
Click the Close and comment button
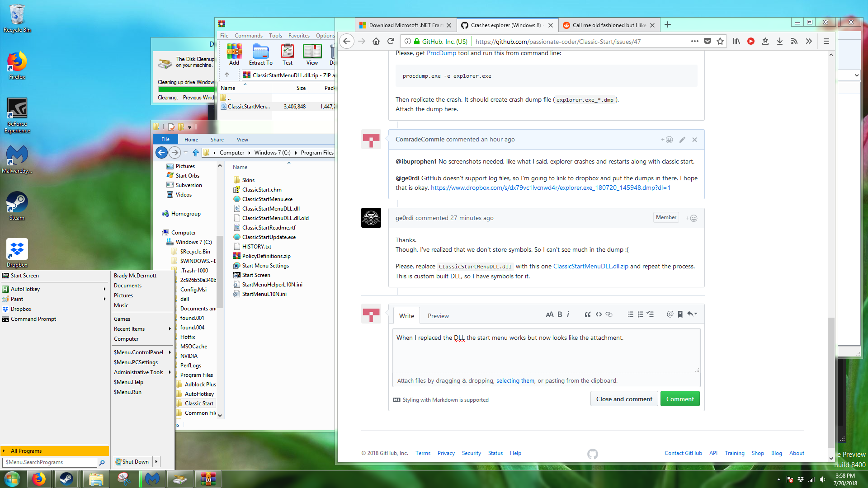(624, 399)
